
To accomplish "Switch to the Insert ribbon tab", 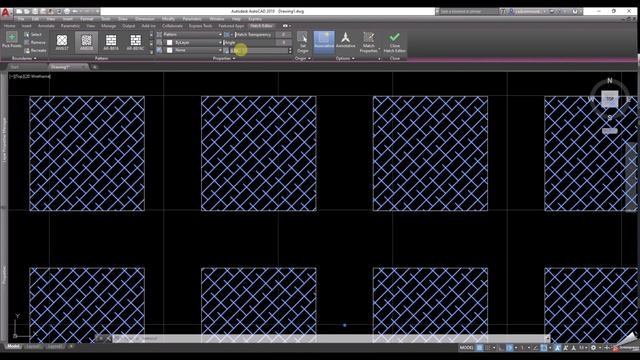I will [x=27, y=26].
